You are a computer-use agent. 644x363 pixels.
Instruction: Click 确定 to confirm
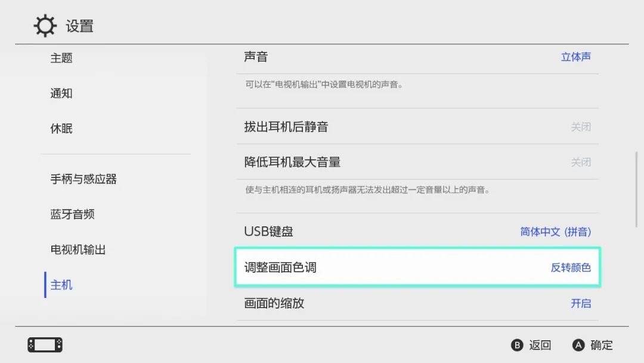tap(601, 345)
